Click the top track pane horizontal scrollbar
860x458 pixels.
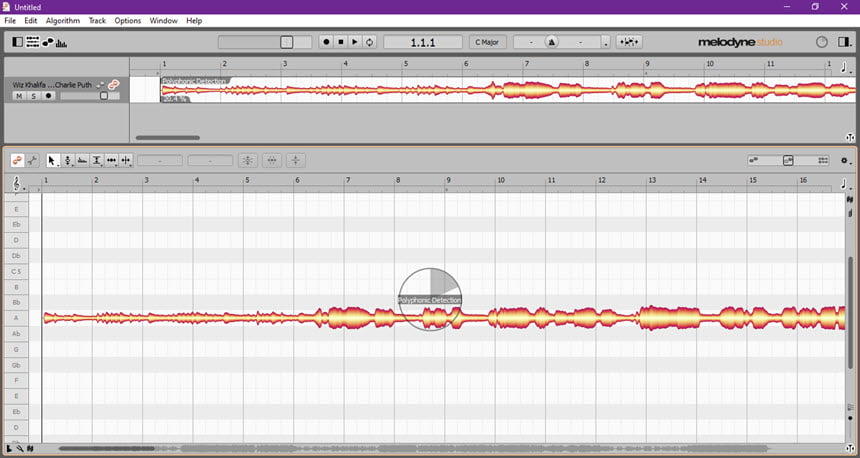click(168, 138)
